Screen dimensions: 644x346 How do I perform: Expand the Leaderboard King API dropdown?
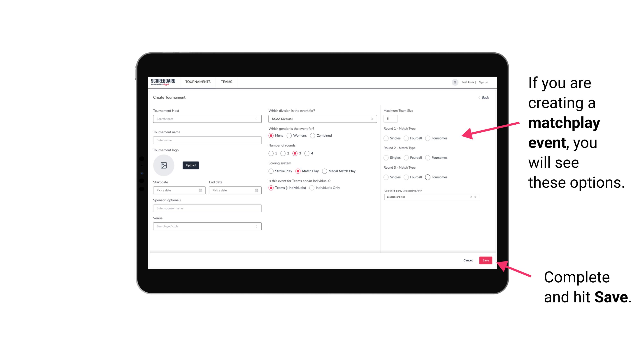coord(475,197)
